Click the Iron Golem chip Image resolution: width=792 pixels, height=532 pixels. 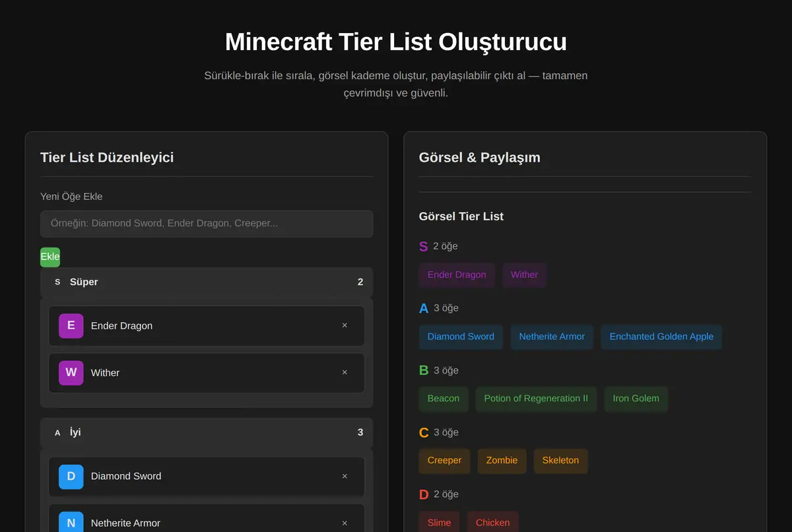click(x=636, y=399)
